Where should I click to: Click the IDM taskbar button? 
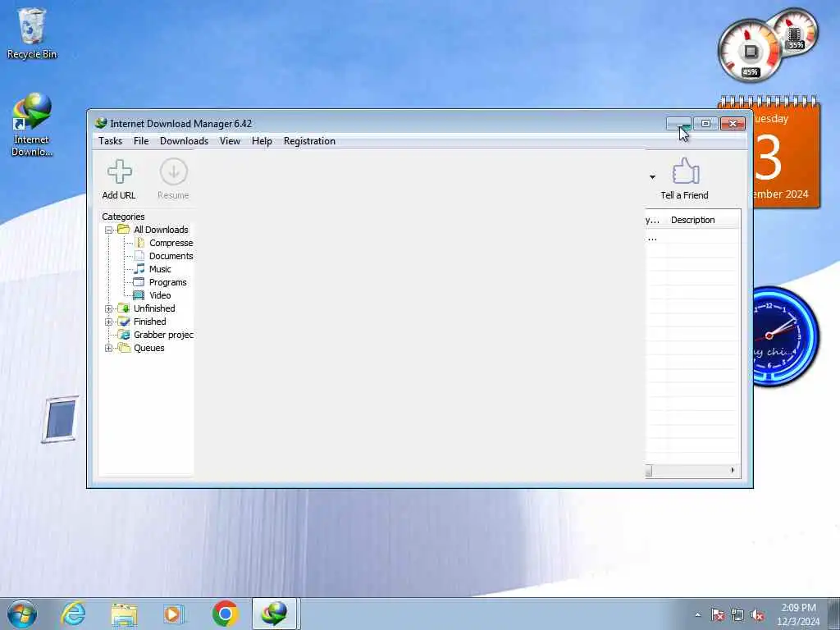274,614
